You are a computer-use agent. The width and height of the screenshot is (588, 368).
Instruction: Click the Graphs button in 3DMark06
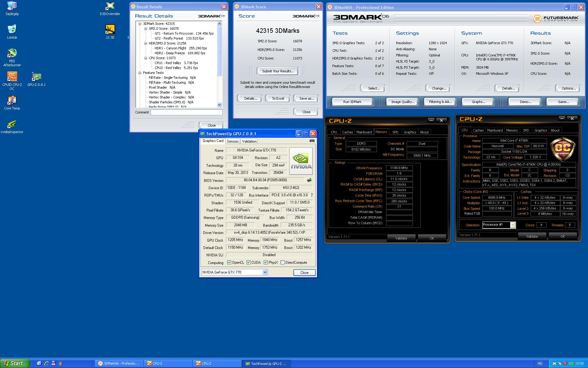[x=478, y=102]
